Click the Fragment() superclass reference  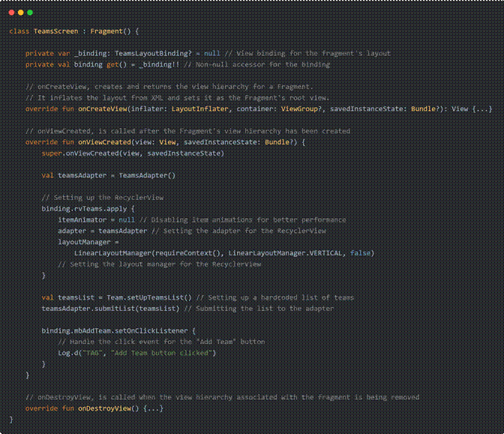click(110, 32)
